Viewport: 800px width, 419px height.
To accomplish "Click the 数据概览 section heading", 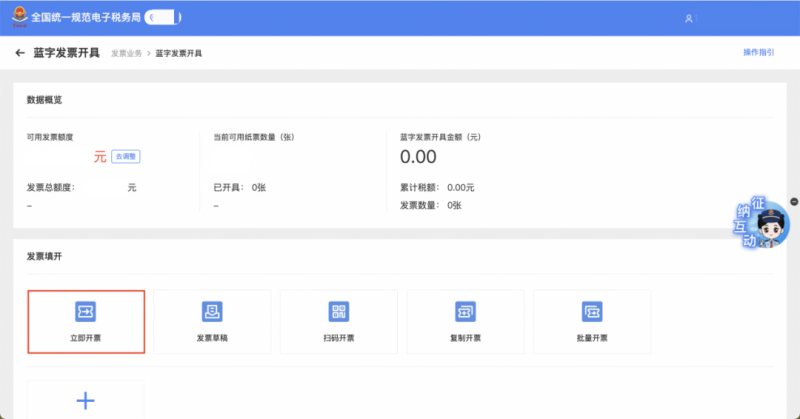I will pyautogui.click(x=44, y=100).
